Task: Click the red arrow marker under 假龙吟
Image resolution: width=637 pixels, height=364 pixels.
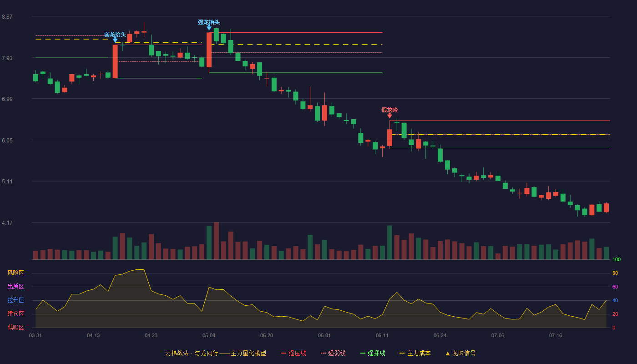Action: (389, 116)
